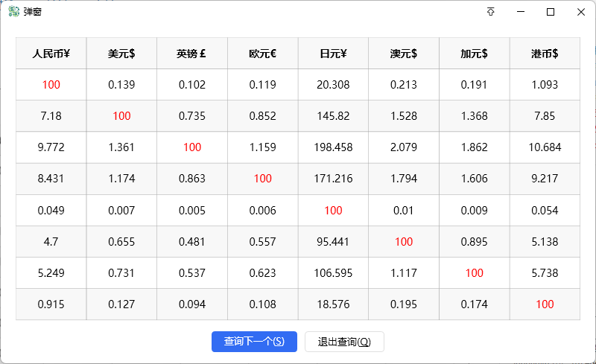Click the app logo icon next to 弹窗
This screenshot has width=596, height=364.
[x=13, y=12]
